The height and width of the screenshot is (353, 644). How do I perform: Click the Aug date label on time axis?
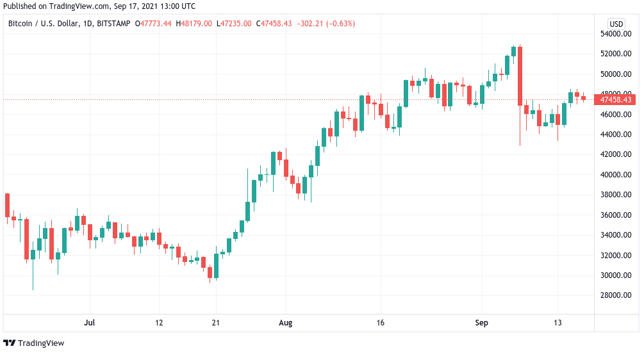(x=285, y=323)
